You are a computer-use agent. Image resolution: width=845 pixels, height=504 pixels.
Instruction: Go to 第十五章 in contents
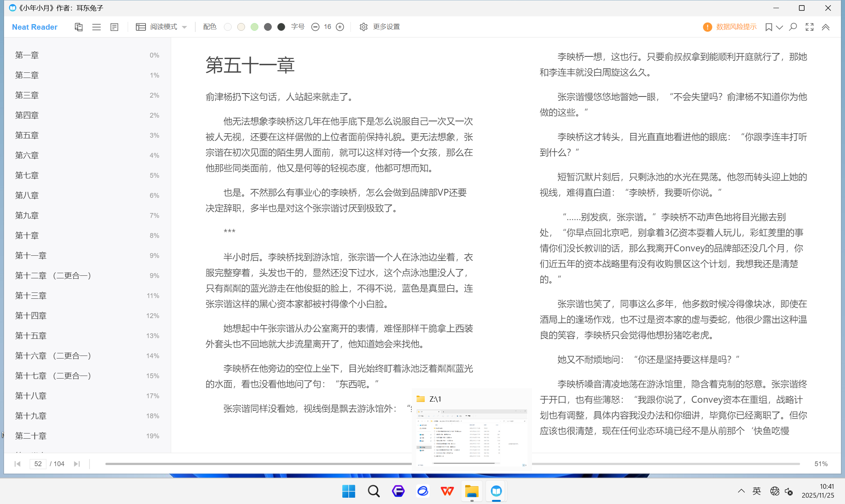[x=31, y=336]
